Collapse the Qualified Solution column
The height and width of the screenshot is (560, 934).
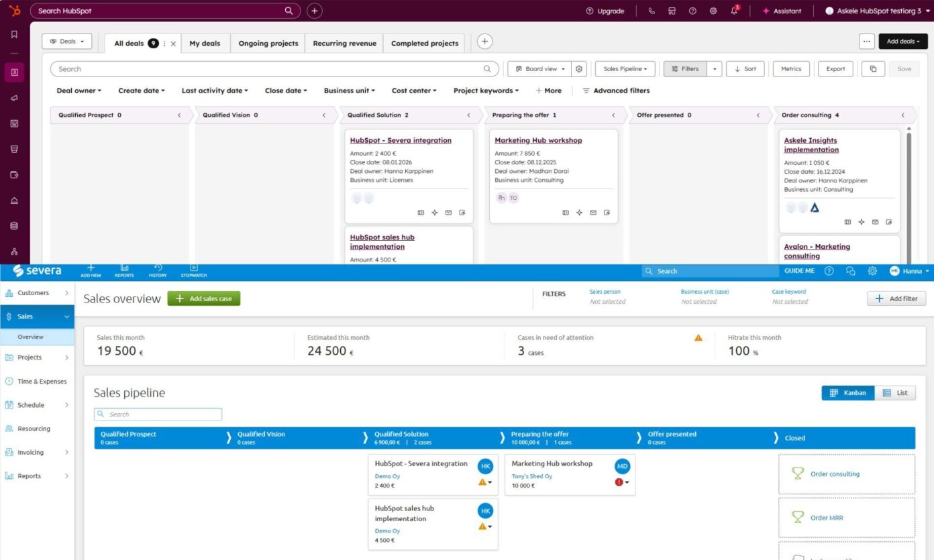[x=468, y=115]
